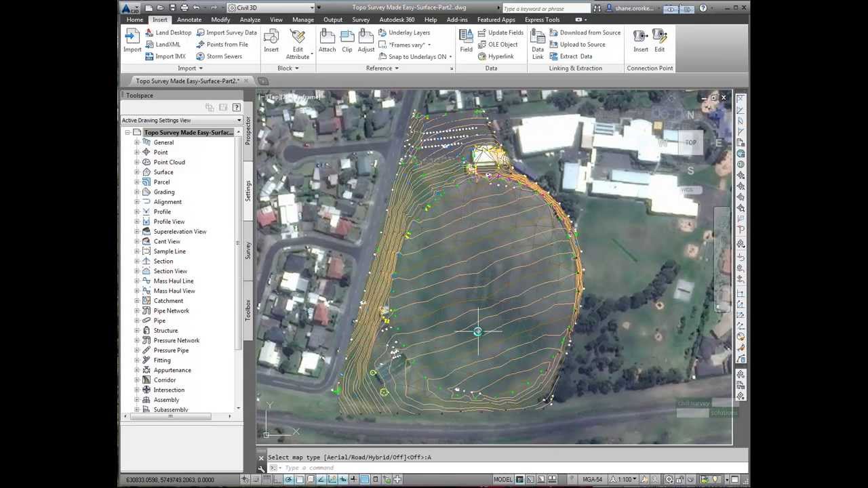Screen dimensions: 868x488
Task: Open Data Link manager
Action: click(538, 43)
